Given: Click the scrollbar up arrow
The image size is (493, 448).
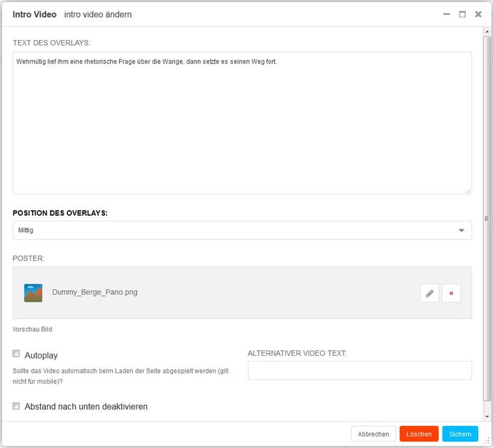Looking at the screenshot, I should coord(487,31).
